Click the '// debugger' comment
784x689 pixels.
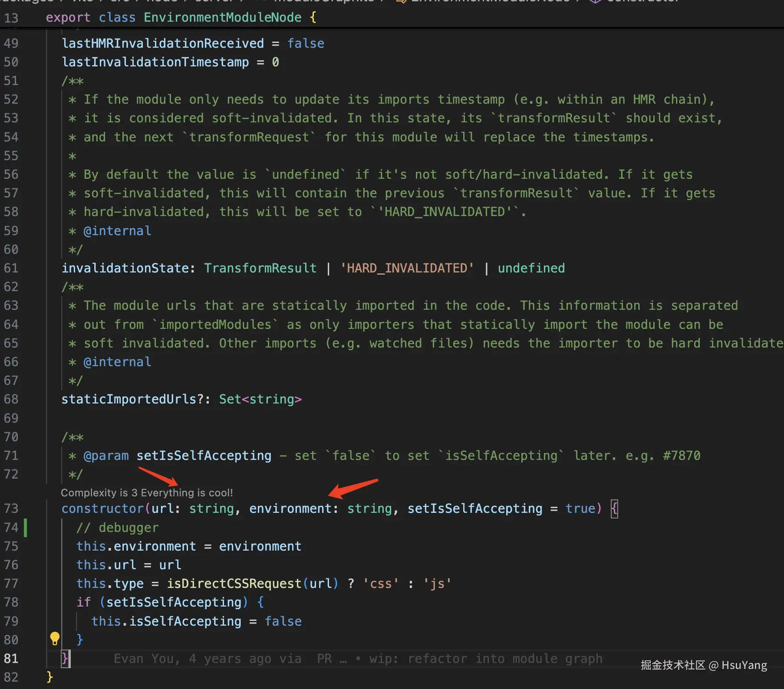tap(118, 528)
